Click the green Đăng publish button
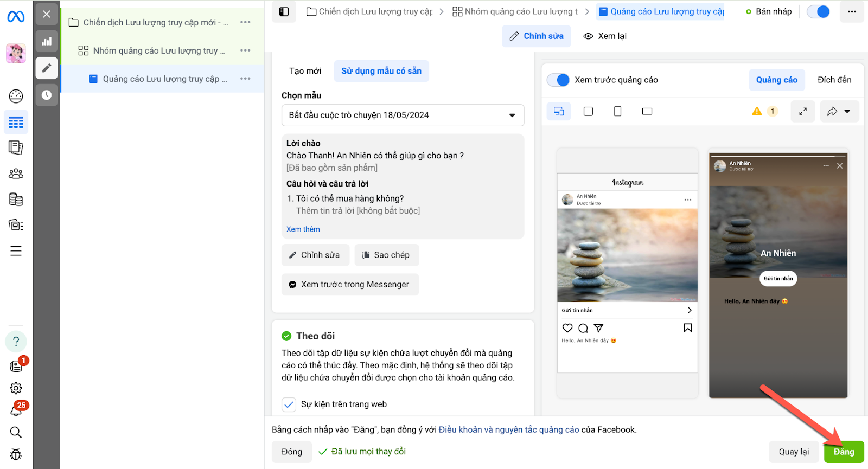Viewport: 868px width, 469px height. coord(844,452)
